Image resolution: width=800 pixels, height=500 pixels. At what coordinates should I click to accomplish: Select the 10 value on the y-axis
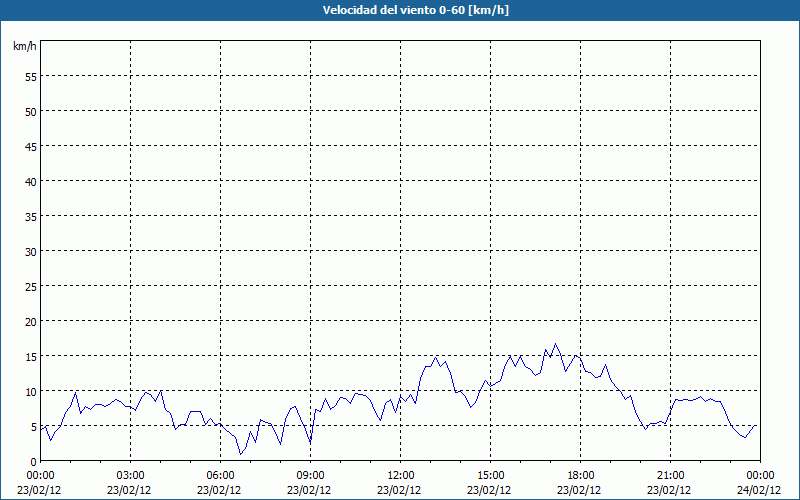(31, 391)
